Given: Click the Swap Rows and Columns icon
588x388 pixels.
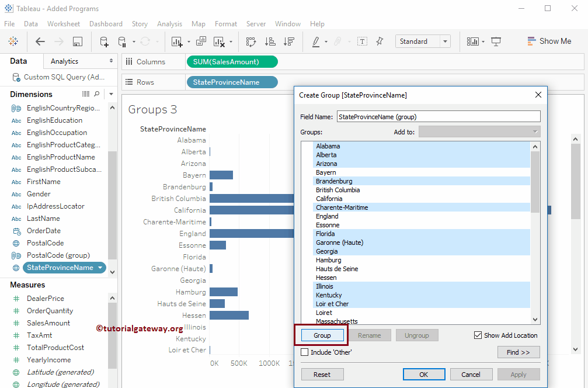Looking at the screenshot, I should click(251, 41).
